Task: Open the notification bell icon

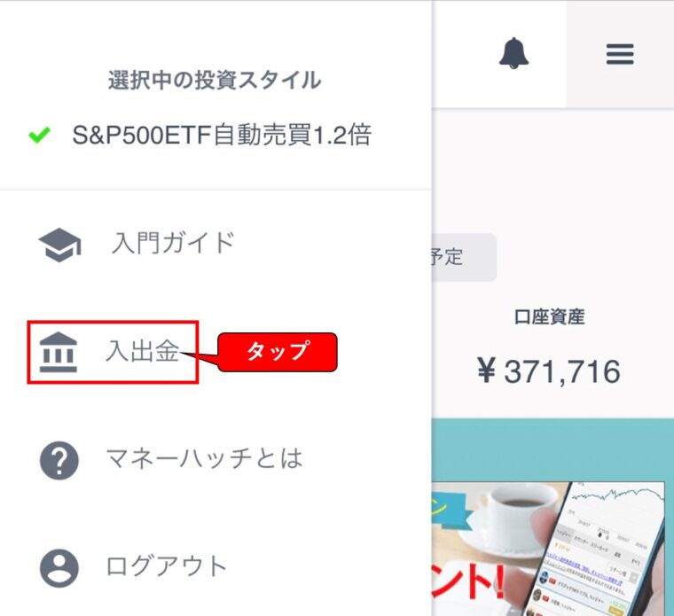Action: (x=513, y=53)
